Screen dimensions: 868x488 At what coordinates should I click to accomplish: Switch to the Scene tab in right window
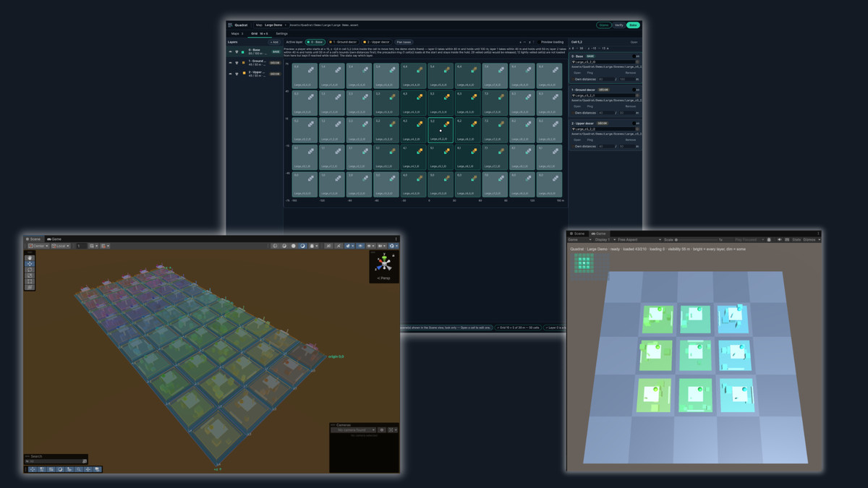(578, 234)
